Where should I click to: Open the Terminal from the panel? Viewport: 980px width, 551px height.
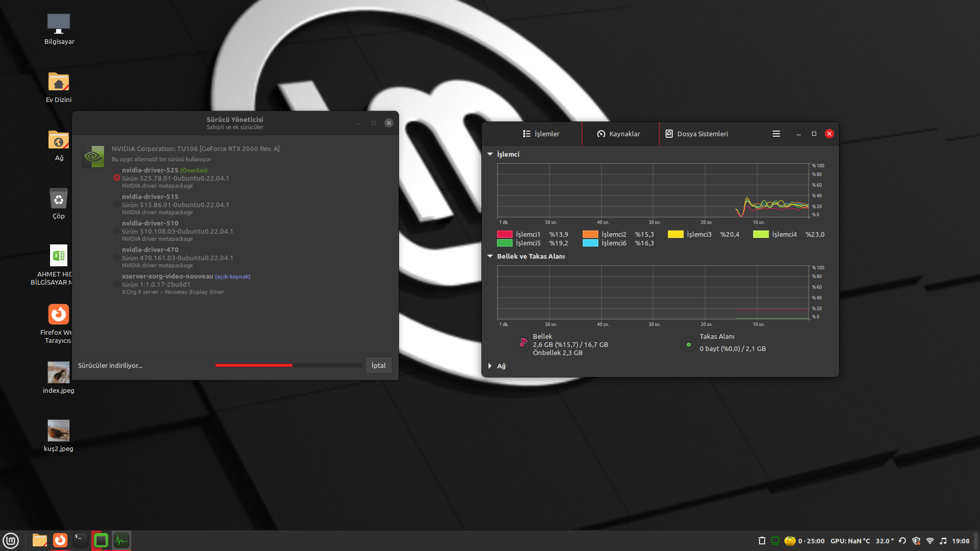click(81, 540)
